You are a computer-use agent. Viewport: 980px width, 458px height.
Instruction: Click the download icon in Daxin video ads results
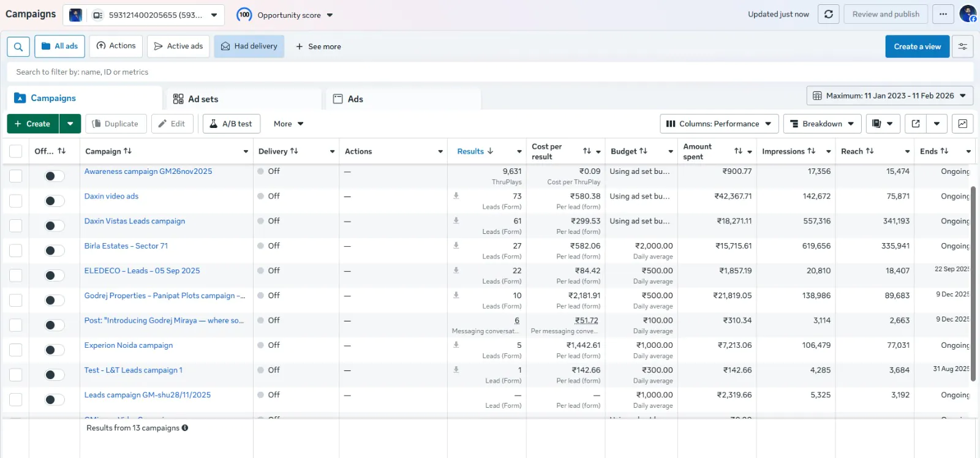(456, 196)
